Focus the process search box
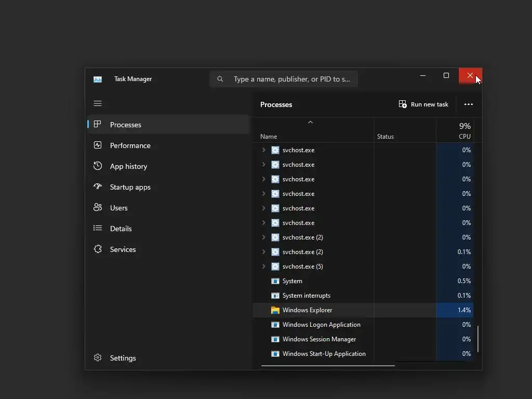 pyautogui.click(x=284, y=79)
